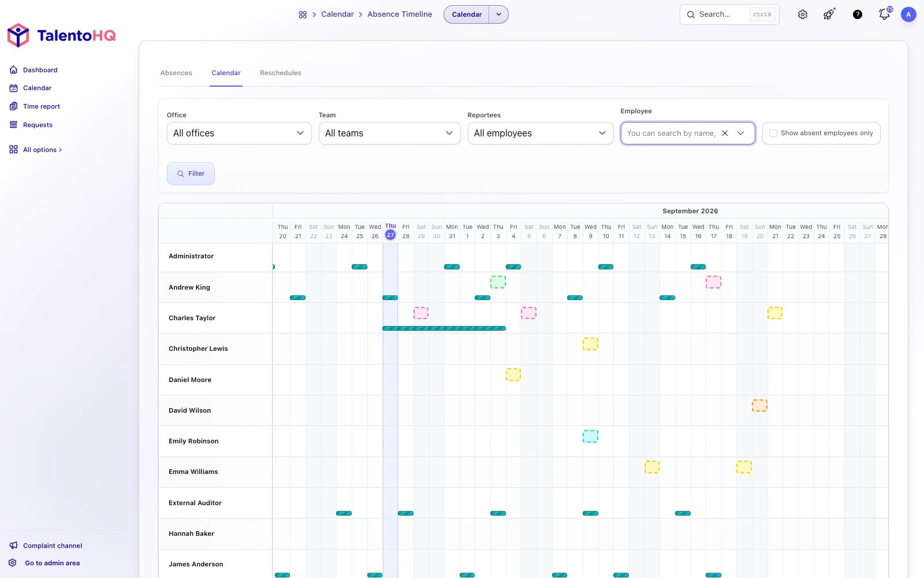Image resolution: width=924 pixels, height=578 pixels.
Task: Focus the Employee name search input
Action: [671, 133]
